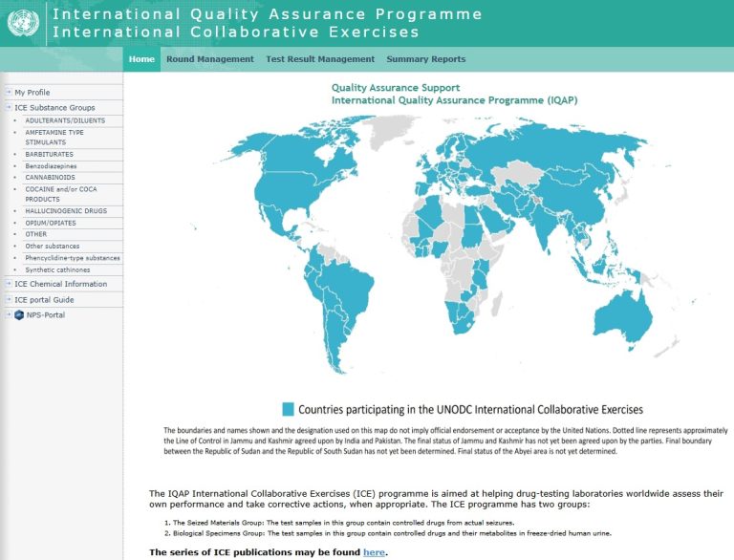Click the NPS-Portal hexagon icon
734x560 pixels.
[19, 314]
